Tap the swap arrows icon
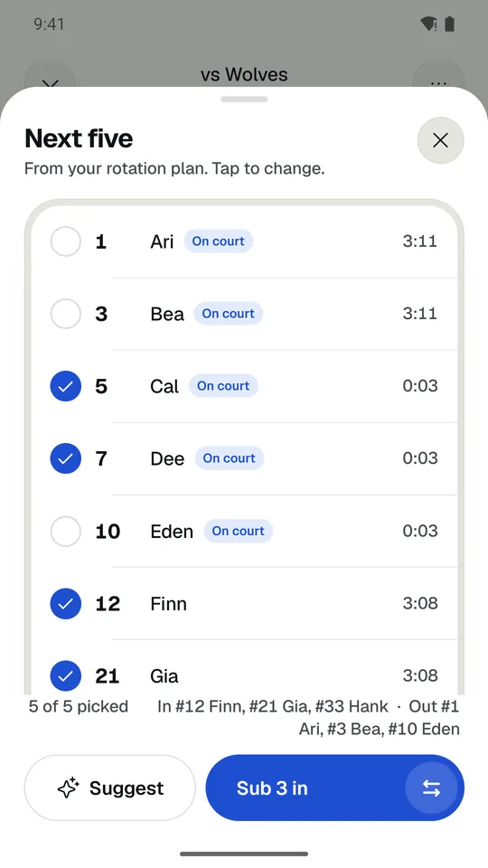This screenshot has height=868, width=488. click(432, 788)
